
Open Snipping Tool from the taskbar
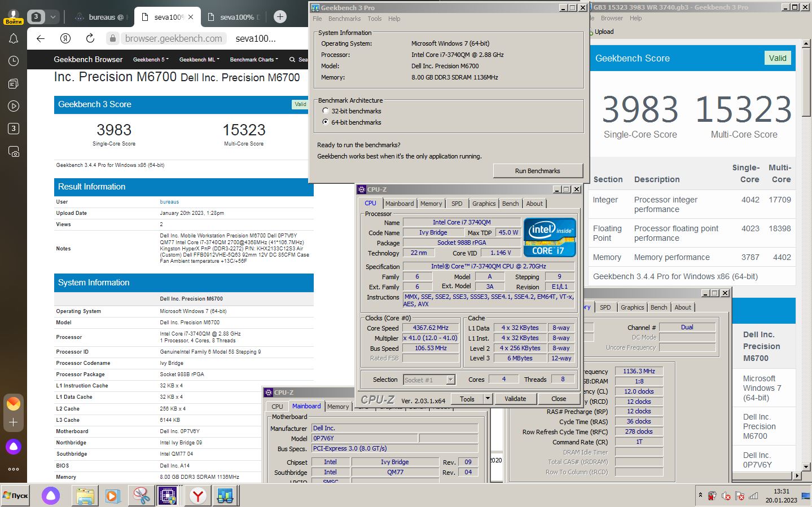tap(142, 496)
